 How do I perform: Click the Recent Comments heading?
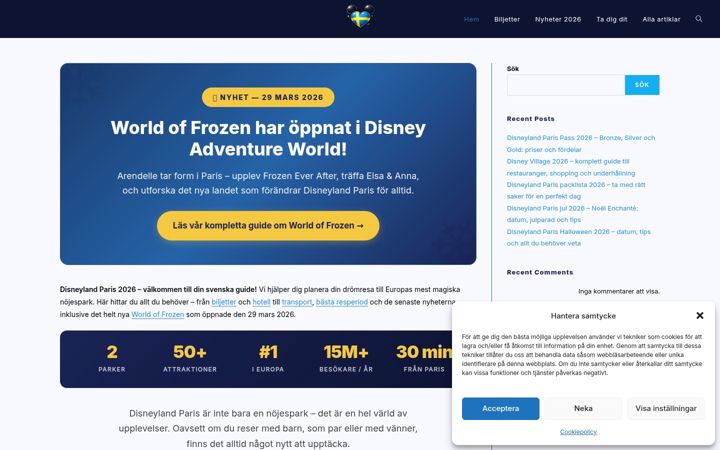click(540, 272)
